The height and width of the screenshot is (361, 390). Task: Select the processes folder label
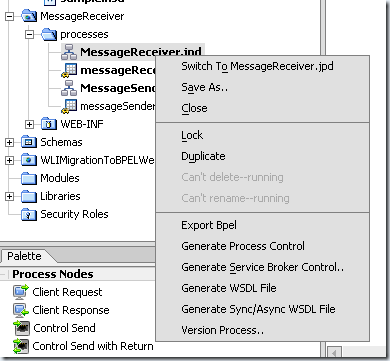click(84, 34)
